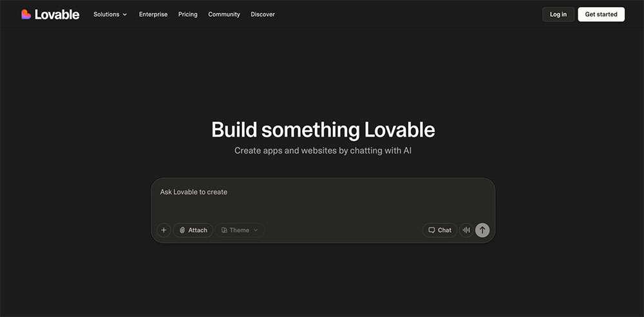Click the Build something Lovable heading
The height and width of the screenshot is (317, 644).
(323, 130)
